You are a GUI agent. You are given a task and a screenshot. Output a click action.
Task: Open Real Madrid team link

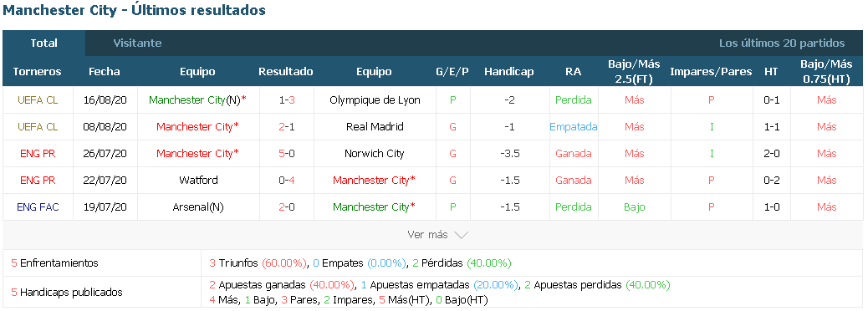click(x=375, y=127)
